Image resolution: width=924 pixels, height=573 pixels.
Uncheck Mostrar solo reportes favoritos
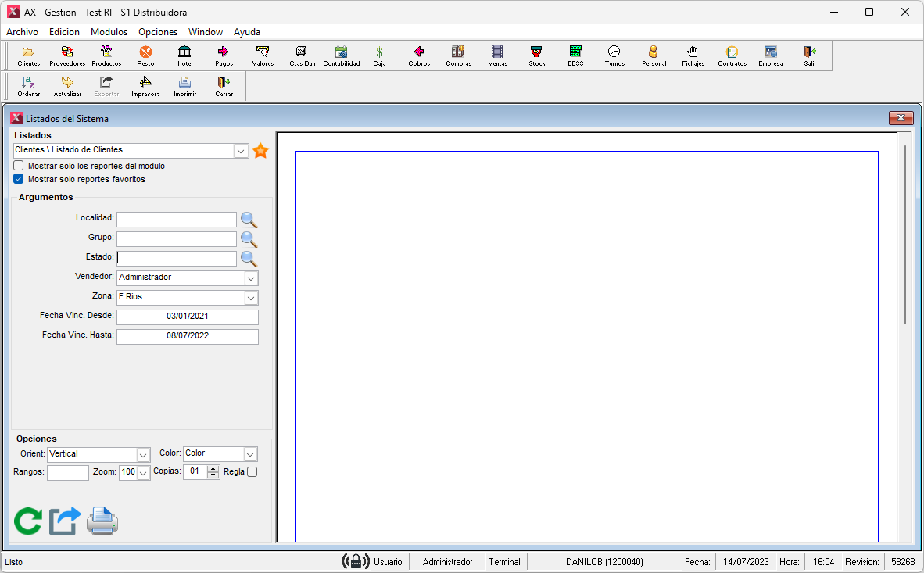19,179
